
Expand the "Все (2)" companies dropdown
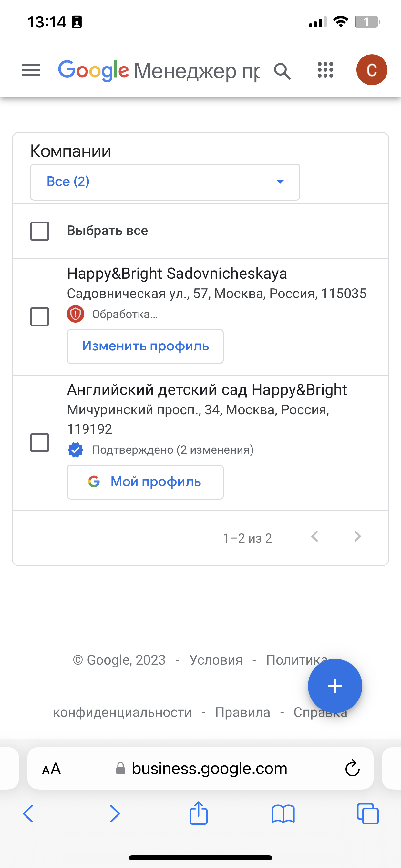(x=165, y=182)
